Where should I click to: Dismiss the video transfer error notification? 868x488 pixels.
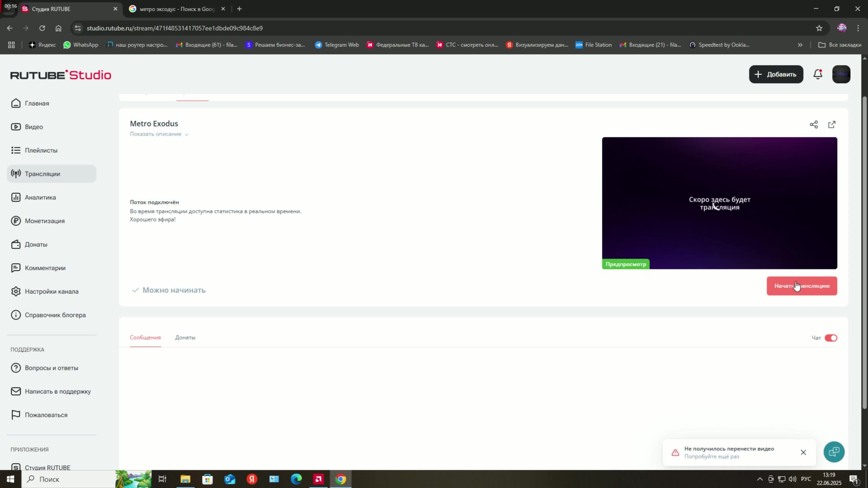(803, 452)
